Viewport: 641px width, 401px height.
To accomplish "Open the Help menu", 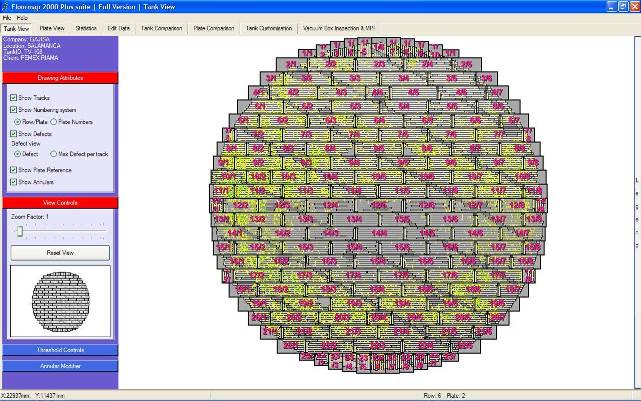I will [22, 18].
